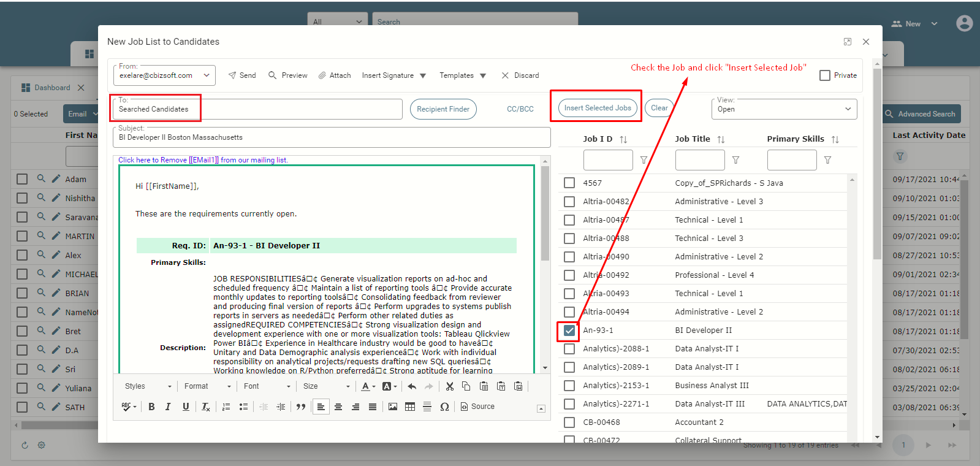The height and width of the screenshot is (466, 980).
Task: Open the From email address dropdown
Action: click(164, 75)
